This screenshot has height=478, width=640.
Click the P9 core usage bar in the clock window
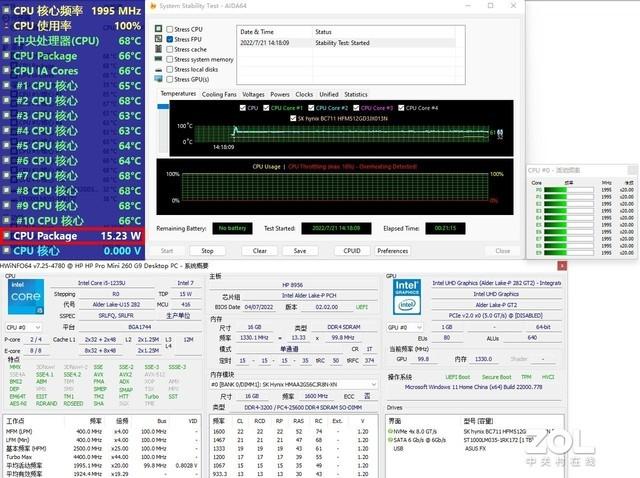click(x=569, y=253)
